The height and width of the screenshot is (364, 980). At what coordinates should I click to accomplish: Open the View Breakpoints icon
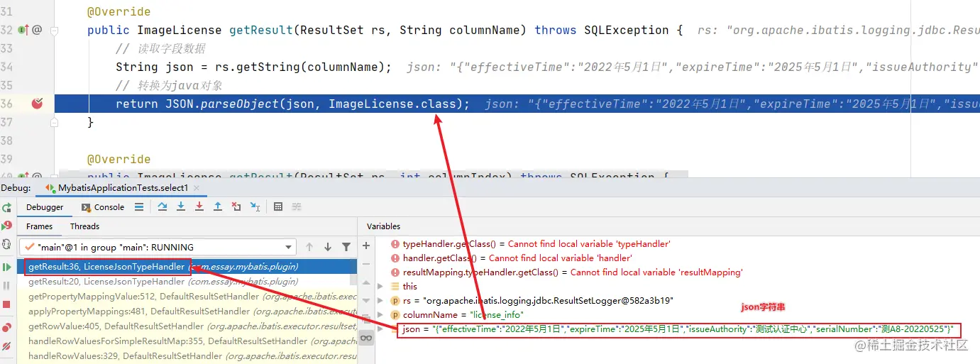[x=7, y=327]
